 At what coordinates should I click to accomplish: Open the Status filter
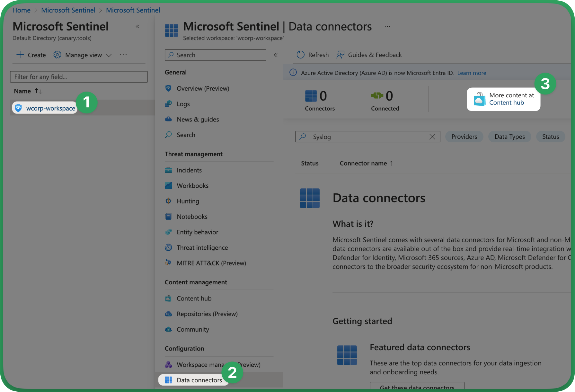[x=551, y=137]
